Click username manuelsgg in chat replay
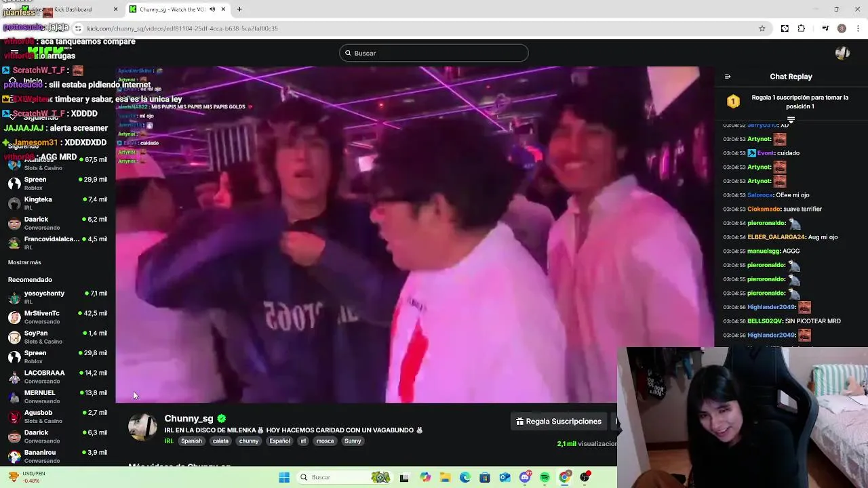Screen dimensions: 868x488 click(763, 251)
